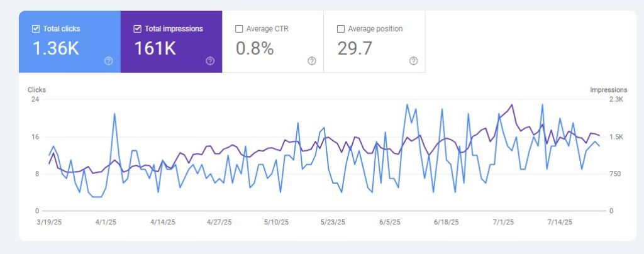This screenshot has width=644, height=254.
Task: Click the 29.7 Average position value
Action: click(x=357, y=48)
